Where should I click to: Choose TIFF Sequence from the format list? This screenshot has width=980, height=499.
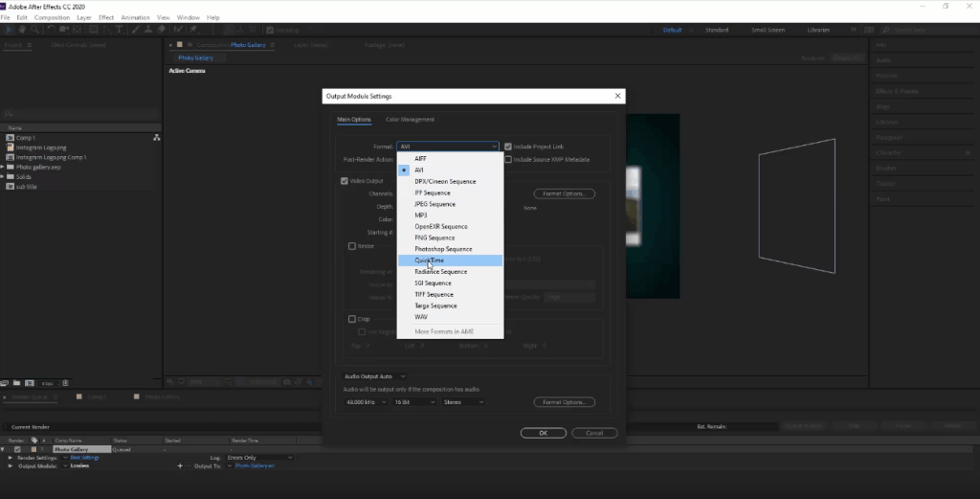pos(450,295)
